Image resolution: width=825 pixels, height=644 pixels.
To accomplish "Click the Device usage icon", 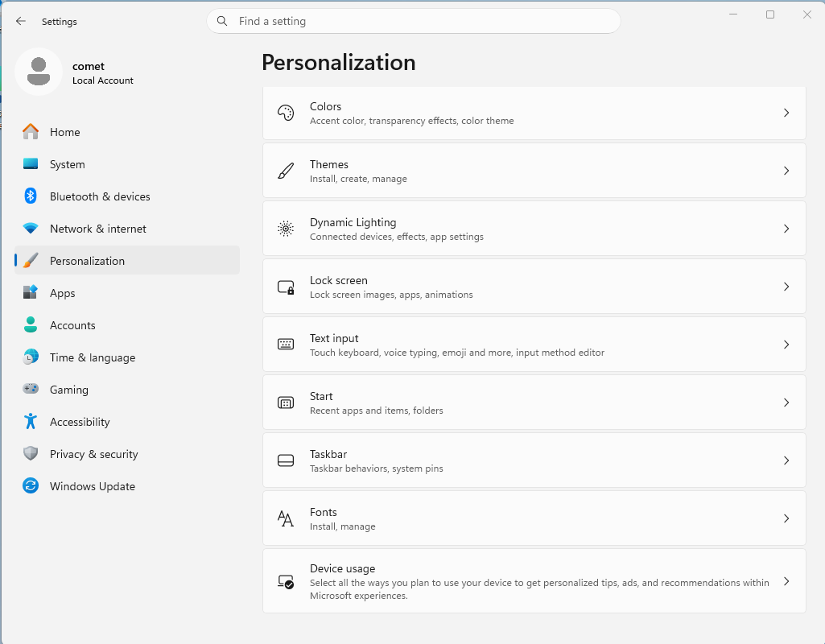I will click(x=286, y=581).
